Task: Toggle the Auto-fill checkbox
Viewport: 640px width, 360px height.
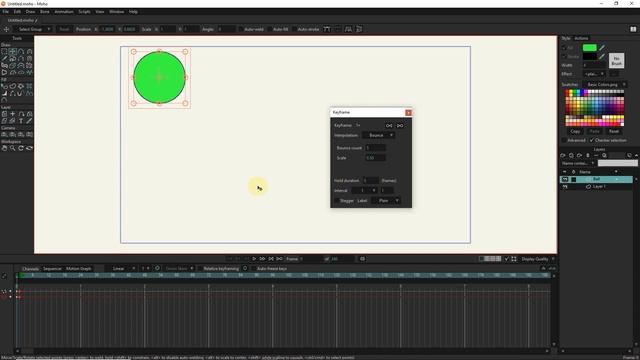Action: (x=270, y=29)
